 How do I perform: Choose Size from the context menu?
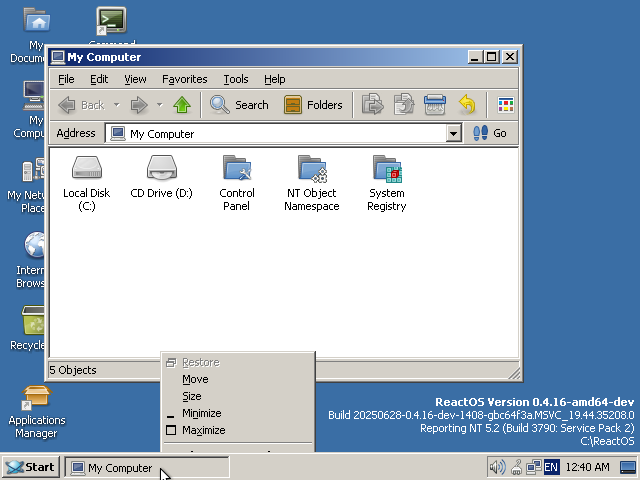238,396
